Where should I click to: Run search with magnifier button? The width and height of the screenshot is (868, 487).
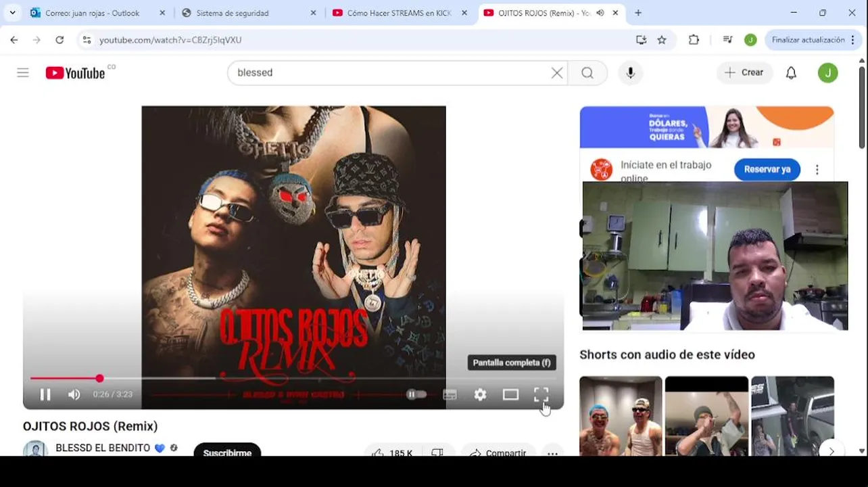coord(587,72)
